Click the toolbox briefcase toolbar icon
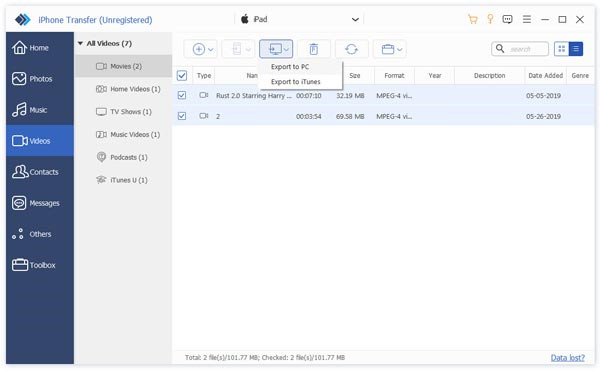The width and height of the screenshot is (600, 370). 388,49
